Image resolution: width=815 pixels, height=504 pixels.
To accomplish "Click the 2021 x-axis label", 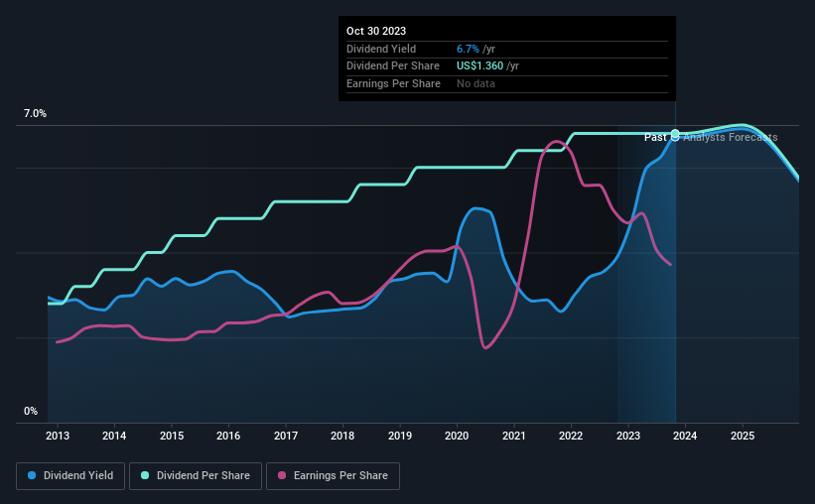I will coord(513,436).
